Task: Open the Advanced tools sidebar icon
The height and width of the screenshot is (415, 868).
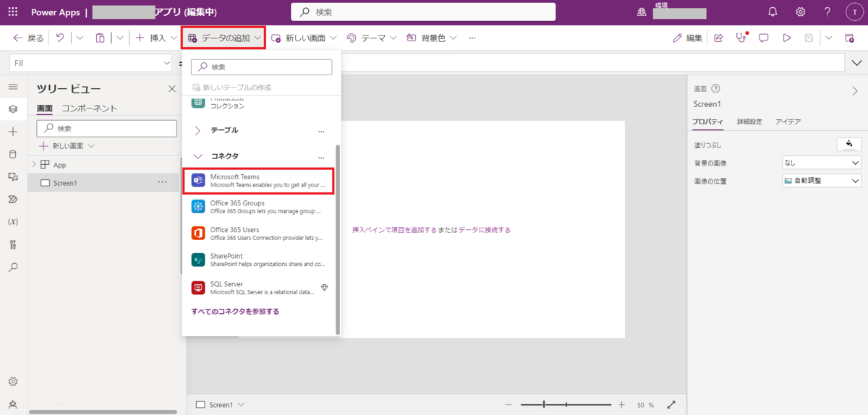Action: pyautogui.click(x=12, y=244)
